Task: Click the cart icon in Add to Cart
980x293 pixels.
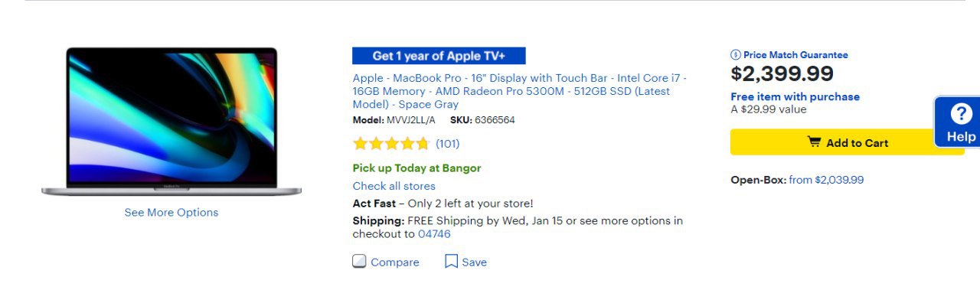Action: (x=814, y=142)
